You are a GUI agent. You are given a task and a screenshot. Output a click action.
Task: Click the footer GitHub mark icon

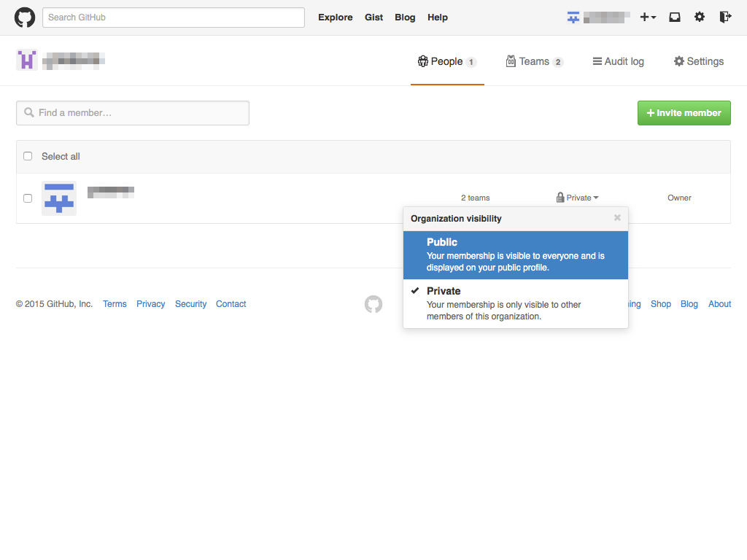(373, 304)
